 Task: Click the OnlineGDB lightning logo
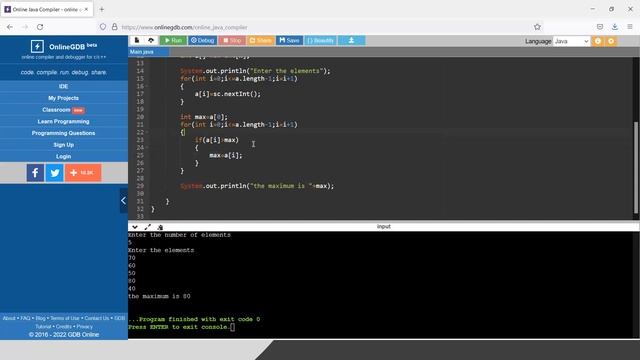(37, 46)
